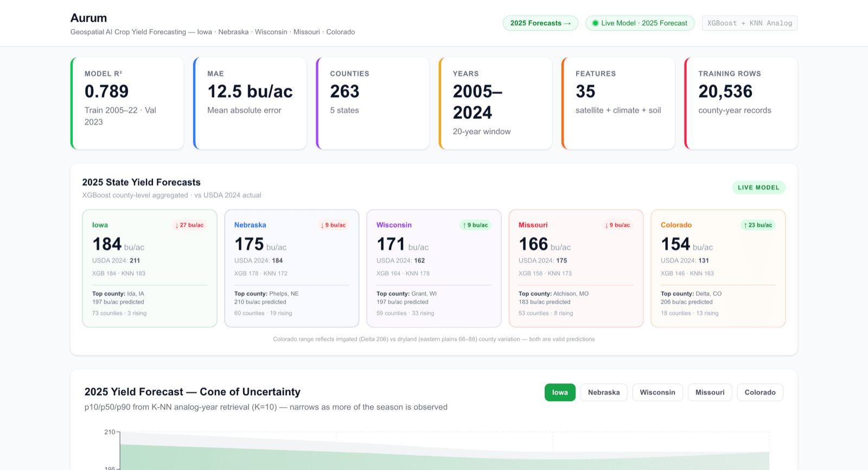Screen dimensions: 868x470
Task: Click the 2025 State Yield Forecasts heading
Action: tap(142, 182)
